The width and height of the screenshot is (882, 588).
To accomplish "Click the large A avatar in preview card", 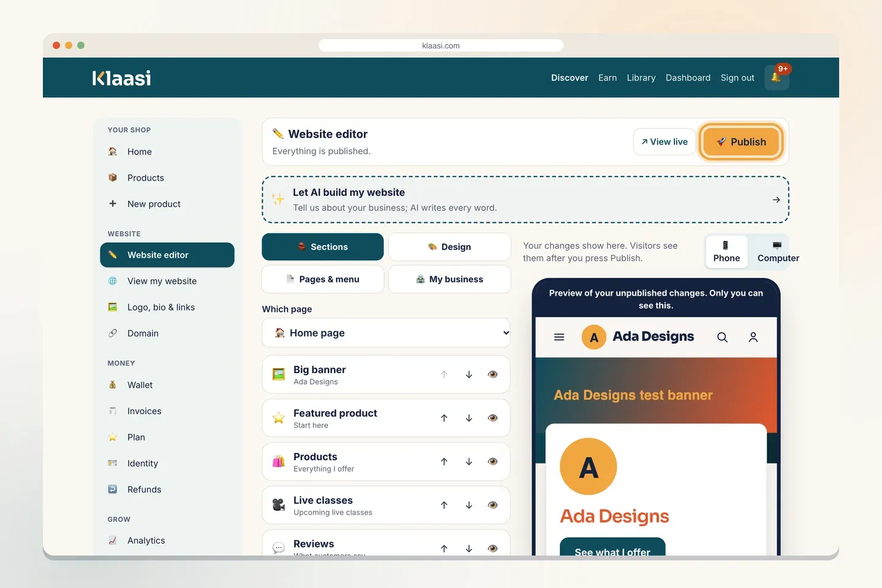I will click(x=589, y=467).
